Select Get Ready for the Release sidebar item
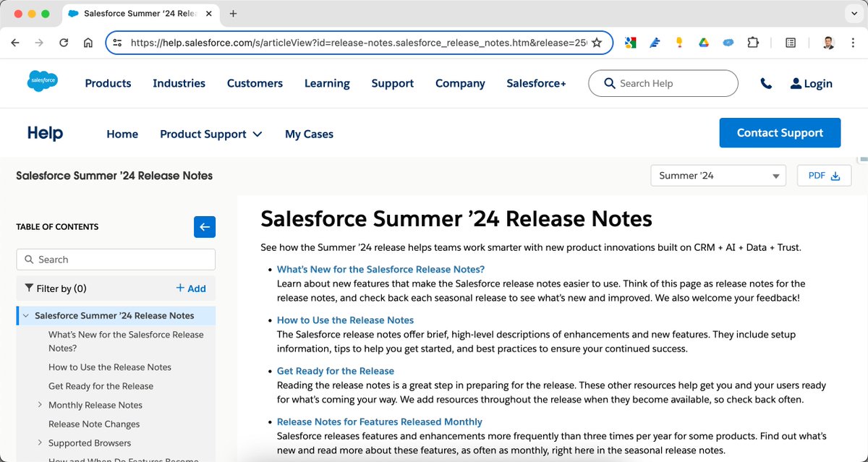Screen dimensions: 868x462 [101, 386]
